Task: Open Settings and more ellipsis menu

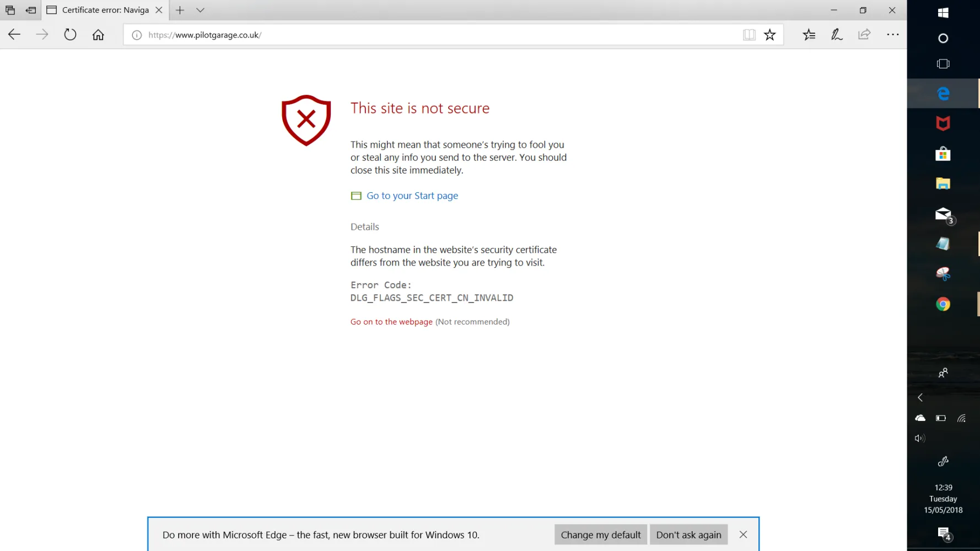Action: point(892,35)
